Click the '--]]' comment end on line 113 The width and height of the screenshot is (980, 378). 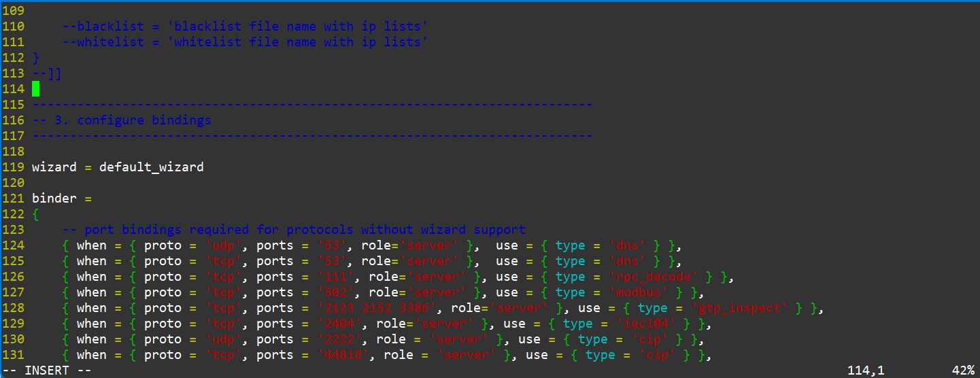pos(47,73)
